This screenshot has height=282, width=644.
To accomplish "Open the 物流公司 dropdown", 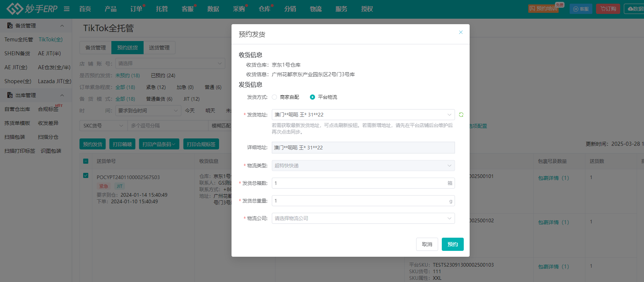I will 363,218.
